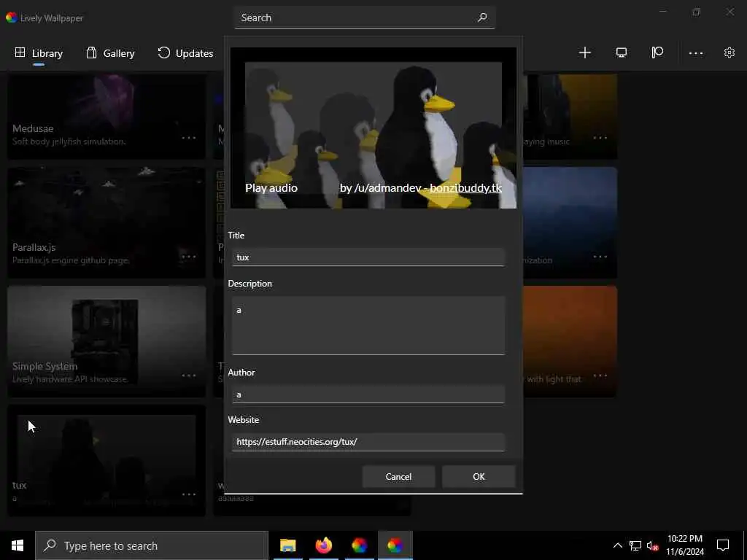Select the Simple System wallpaper tile

107,341
